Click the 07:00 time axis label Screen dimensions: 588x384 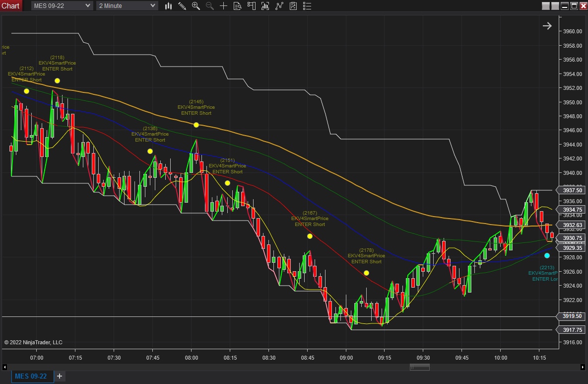(x=37, y=358)
